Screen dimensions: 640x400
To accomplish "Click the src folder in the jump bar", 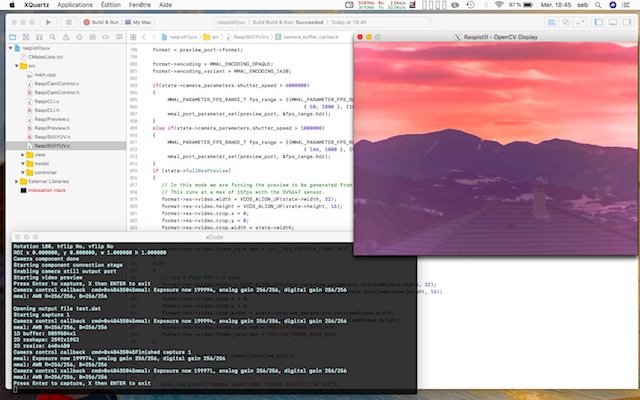I will coord(212,37).
